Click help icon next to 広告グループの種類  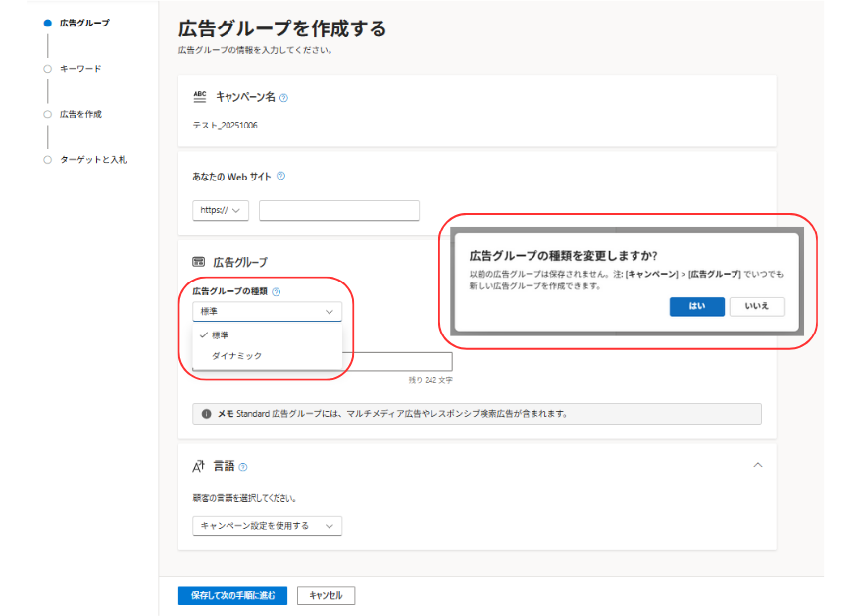pos(276,291)
